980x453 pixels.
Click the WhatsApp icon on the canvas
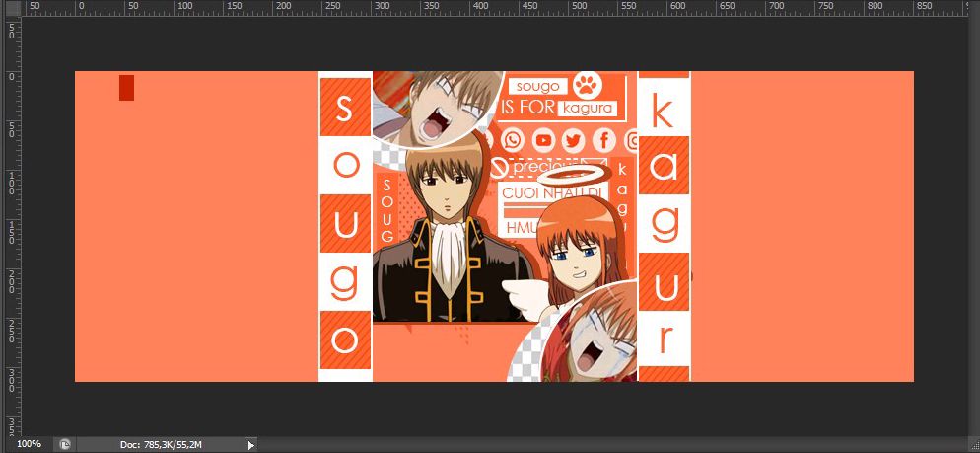511,140
